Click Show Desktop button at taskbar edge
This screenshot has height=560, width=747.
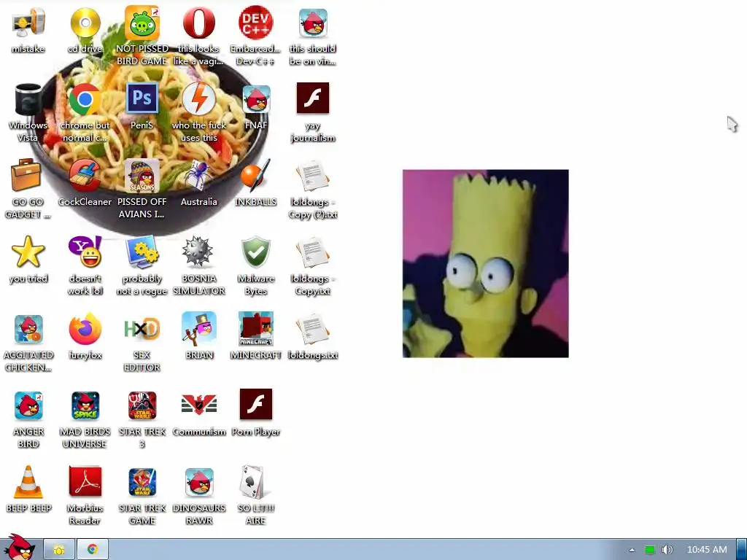742,550
